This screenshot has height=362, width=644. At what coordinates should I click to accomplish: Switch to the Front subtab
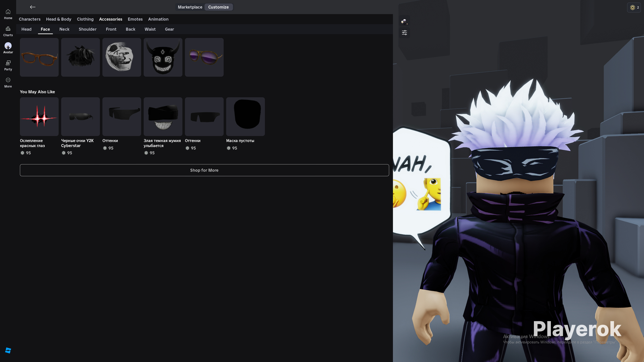point(111,29)
